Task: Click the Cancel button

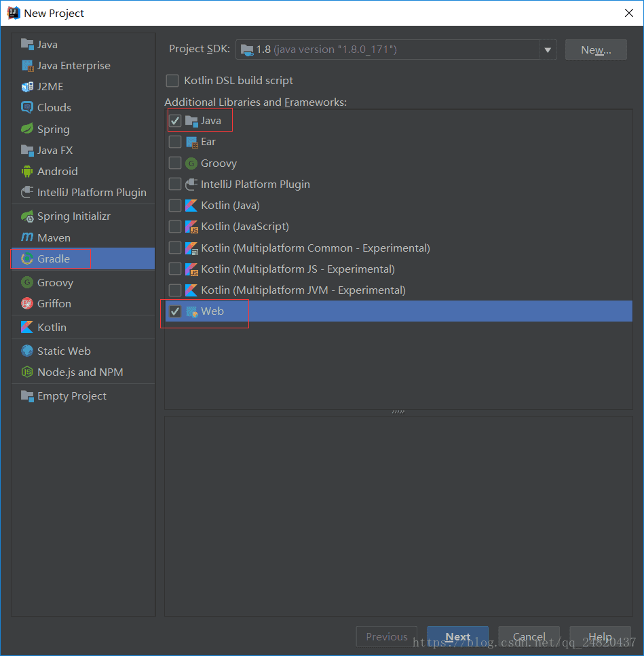Action: click(529, 636)
